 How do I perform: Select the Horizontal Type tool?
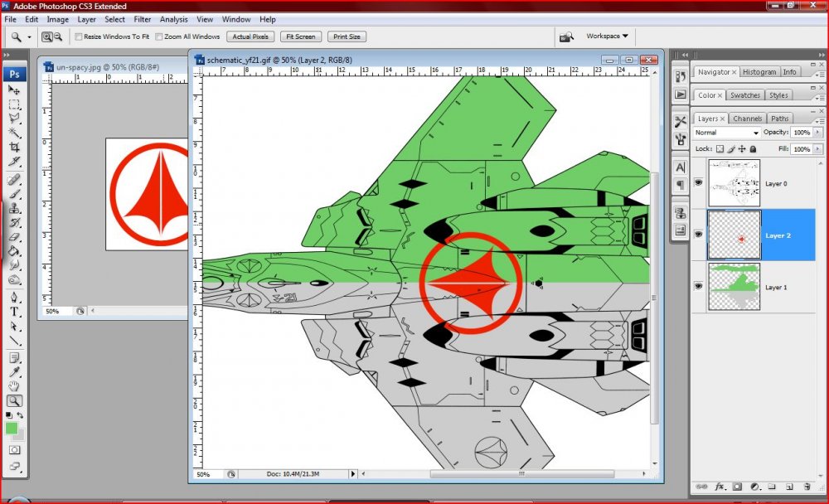(14, 312)
